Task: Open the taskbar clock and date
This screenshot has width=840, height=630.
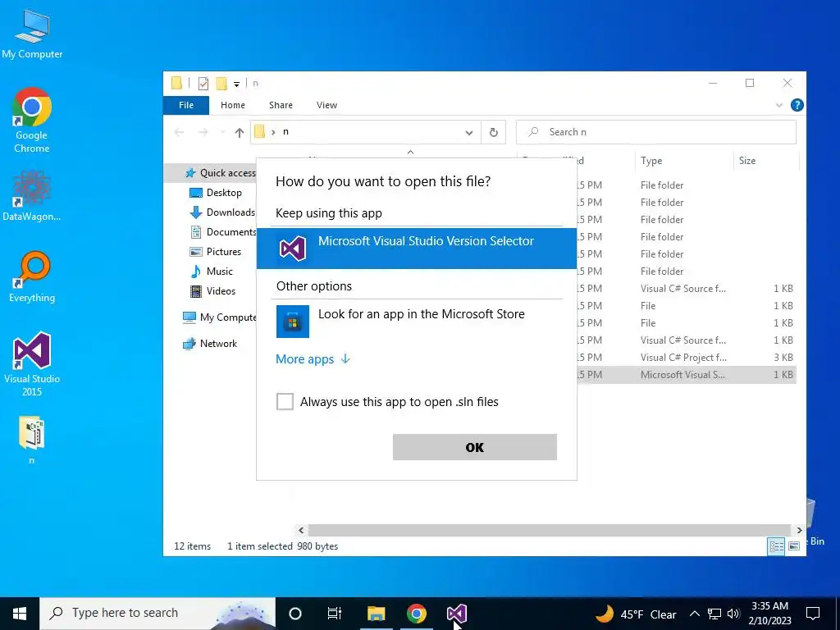Action: coord(769,614)
